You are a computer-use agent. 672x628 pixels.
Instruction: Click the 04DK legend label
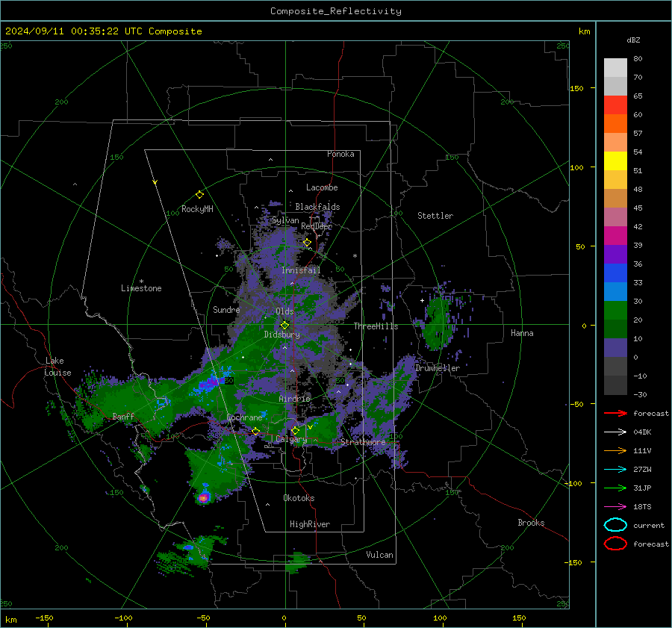pos(642,432)
